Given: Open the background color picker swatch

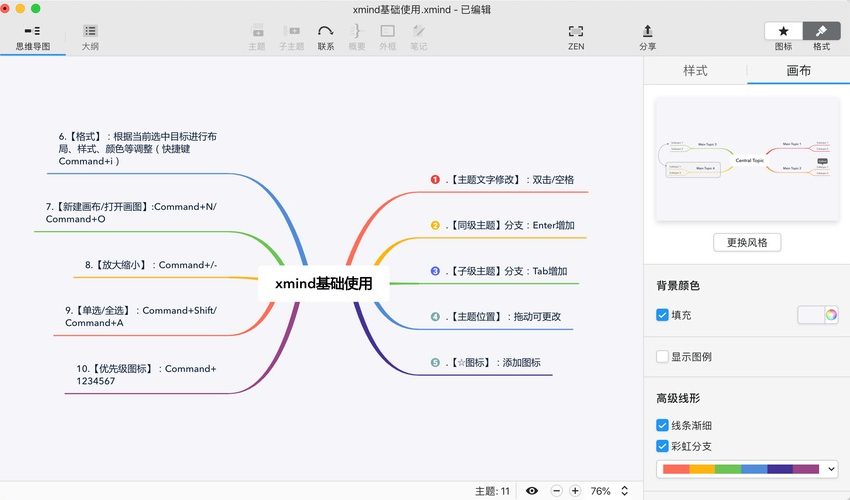Looking at the screenshot, I should coord(811,315).
